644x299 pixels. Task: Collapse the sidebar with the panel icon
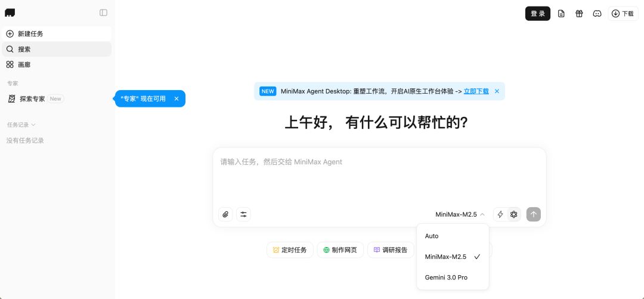point(104,13)
